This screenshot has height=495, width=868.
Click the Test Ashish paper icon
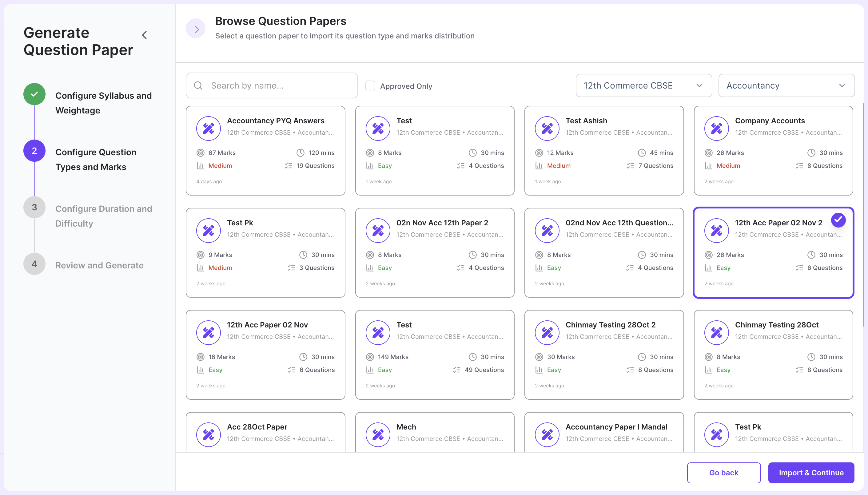point(547,128)
